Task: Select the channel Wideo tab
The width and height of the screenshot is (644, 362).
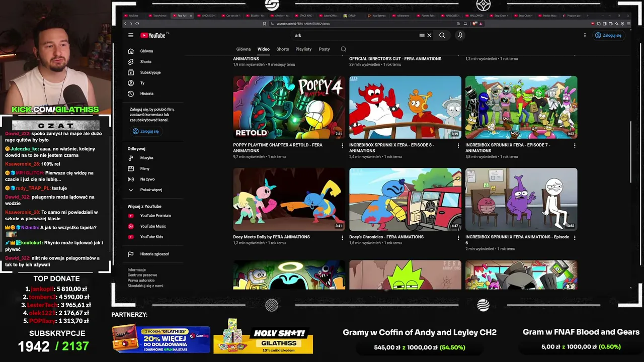Action: pyautogui.click(x=264, y=49)
